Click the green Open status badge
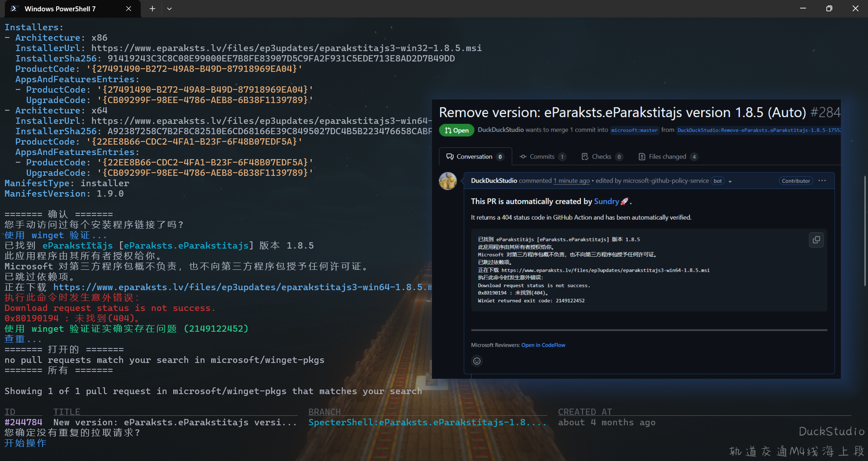 click(x=457, y=130)
